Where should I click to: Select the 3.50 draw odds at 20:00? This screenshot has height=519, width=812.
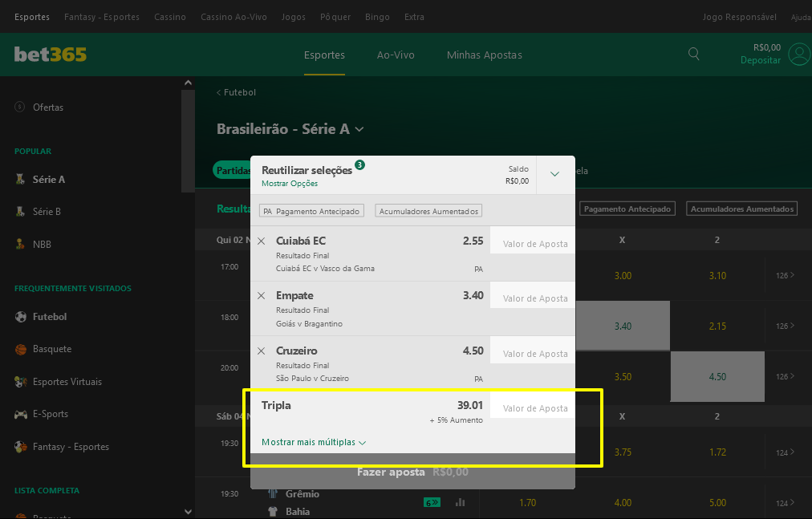click(623, 376)
